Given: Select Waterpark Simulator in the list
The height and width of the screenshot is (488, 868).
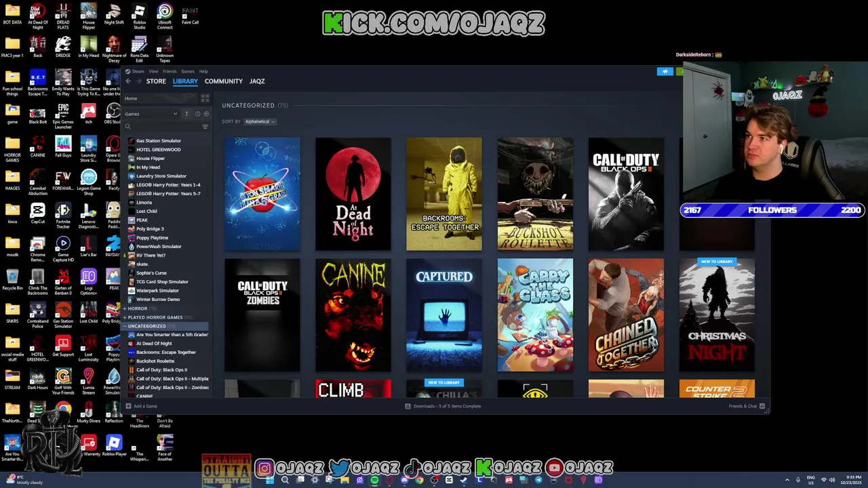Looking at the screenshot, I should point(157,291).
